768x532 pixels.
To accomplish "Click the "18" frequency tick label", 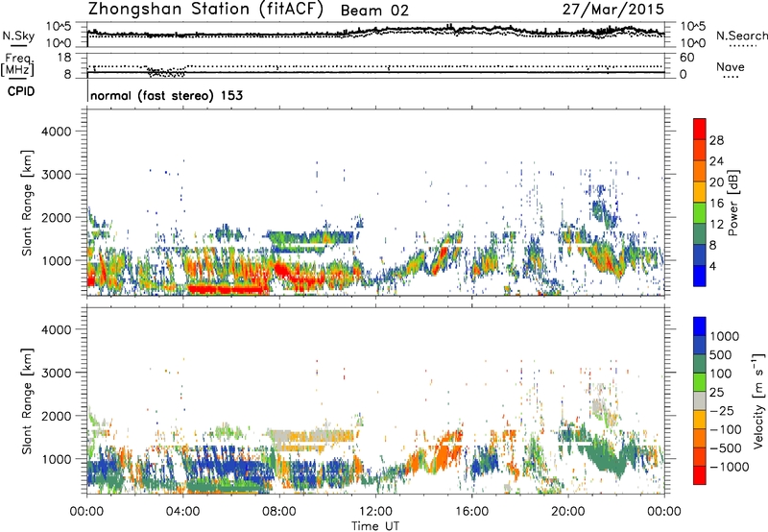I will pyautogui.click(x=64, y=58).
